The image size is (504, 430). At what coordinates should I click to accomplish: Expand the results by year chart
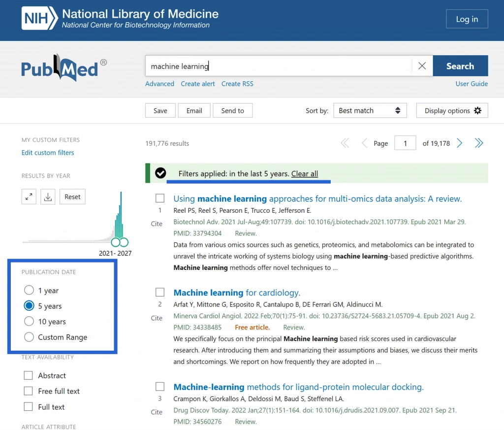[x=29, y=197]
